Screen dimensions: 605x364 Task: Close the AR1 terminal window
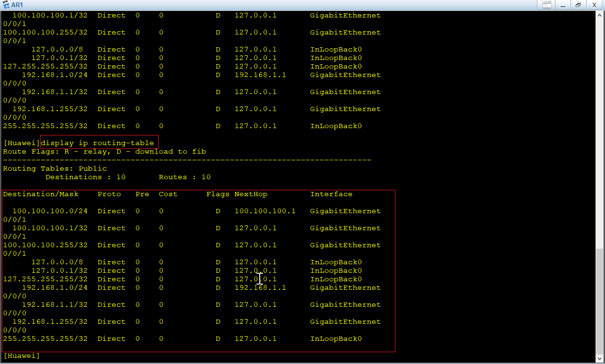(x=594, y=5)
